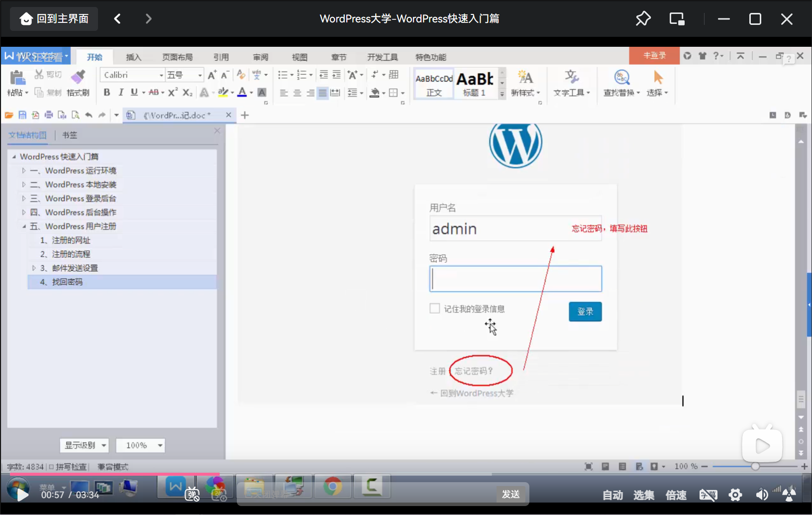Open 查找替换 find and replace
Viewport: 812px width, 515px height.
point(621,84)
